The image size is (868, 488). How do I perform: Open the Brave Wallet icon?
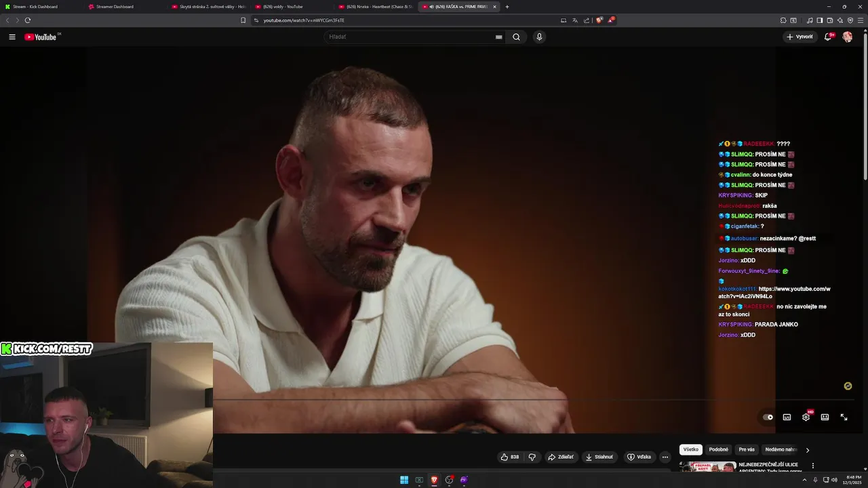pyautogui.click(x=830, y=20)
